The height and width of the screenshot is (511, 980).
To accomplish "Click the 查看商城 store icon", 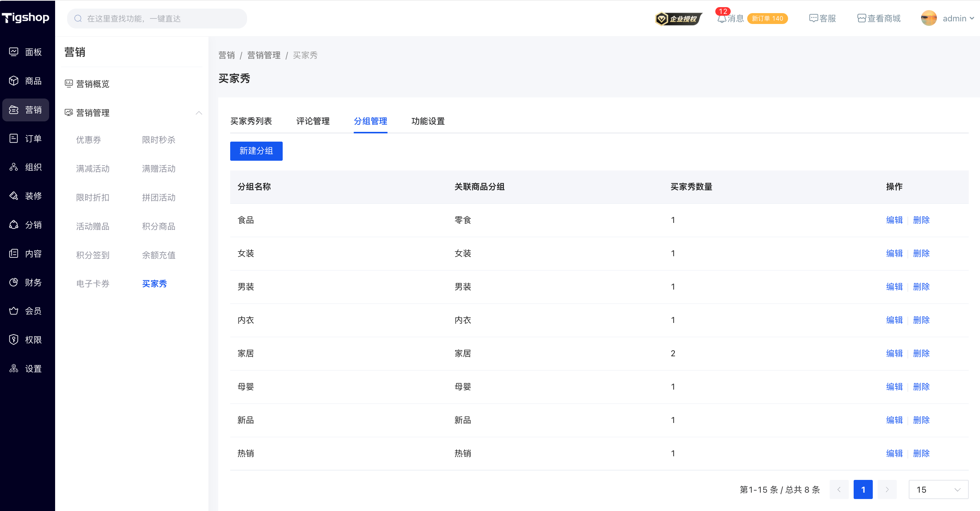I will (x=861, y=19).
